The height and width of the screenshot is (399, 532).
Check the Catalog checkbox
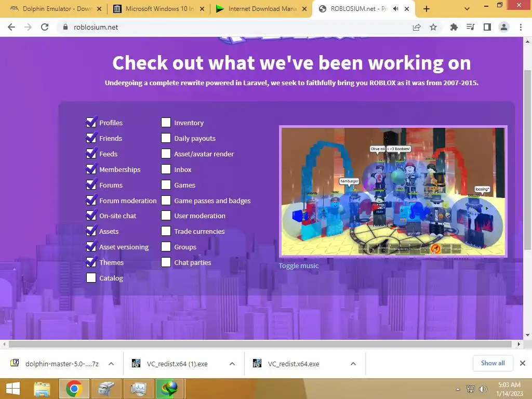pyautogui.click(x=91, y=277)
